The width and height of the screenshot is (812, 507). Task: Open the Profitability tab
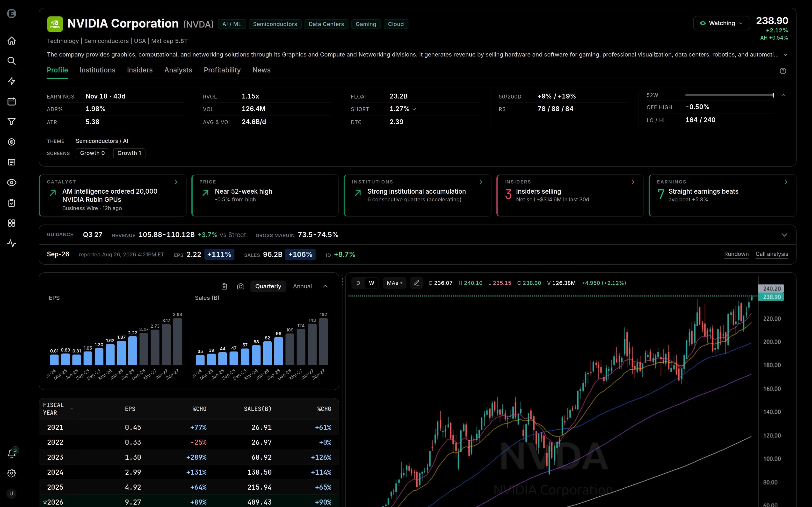(222, 70)
